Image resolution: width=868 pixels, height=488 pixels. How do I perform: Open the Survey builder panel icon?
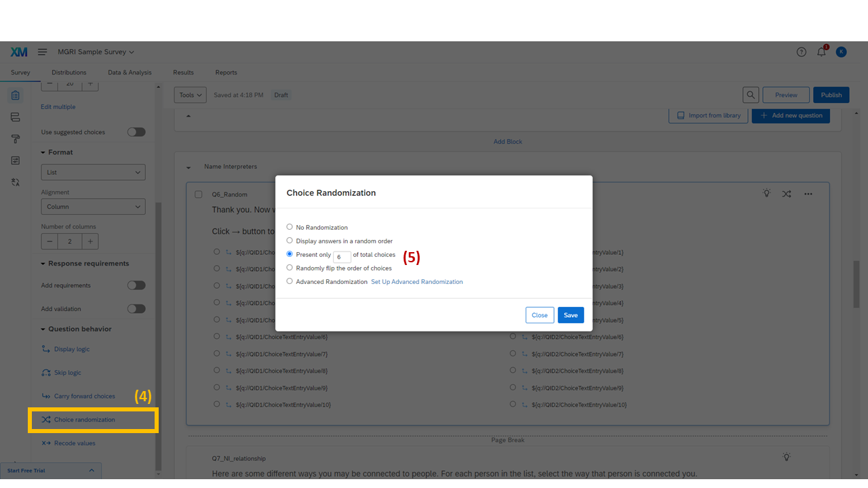(x=15, y=95)
